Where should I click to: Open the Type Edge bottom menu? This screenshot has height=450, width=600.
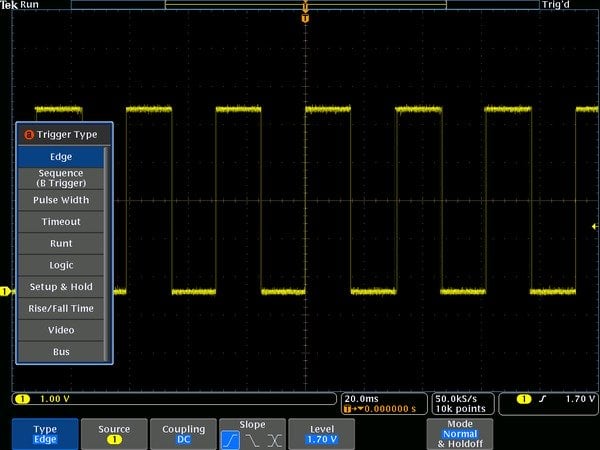(x=45, y=433)
